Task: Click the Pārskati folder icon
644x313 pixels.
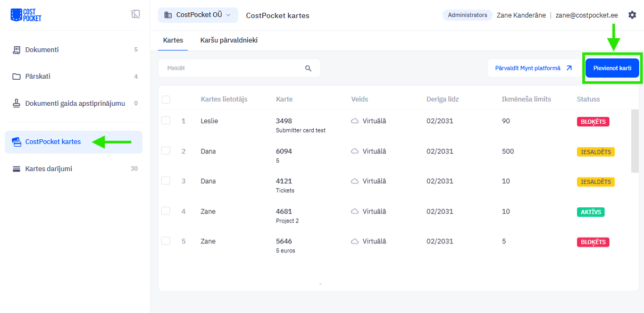Action: coord(16,77)
